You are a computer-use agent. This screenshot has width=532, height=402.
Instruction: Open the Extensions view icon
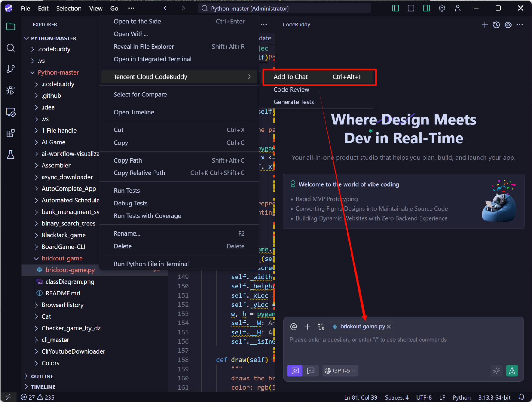11,133
